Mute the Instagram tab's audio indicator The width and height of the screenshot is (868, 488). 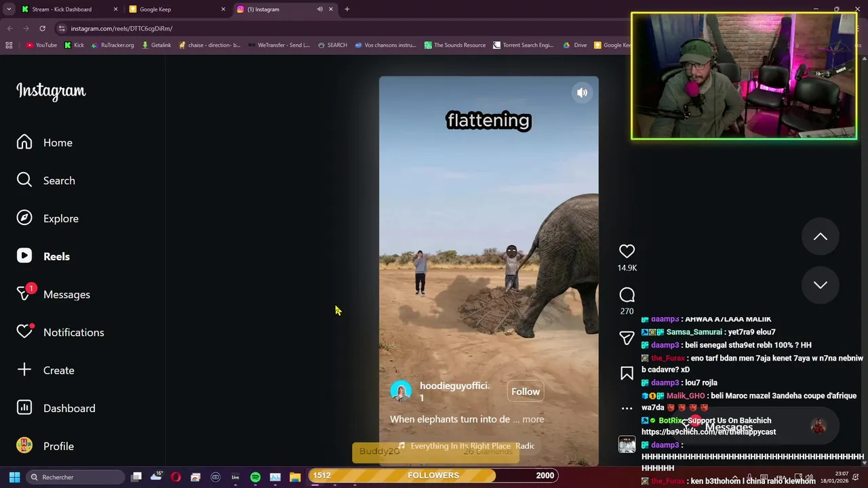point(319,9)
